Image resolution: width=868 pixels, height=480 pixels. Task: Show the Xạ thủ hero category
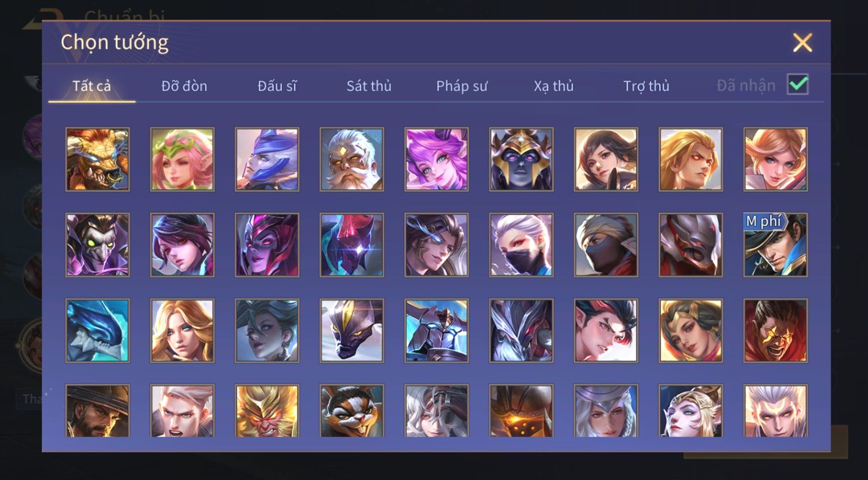click(554, 86)
